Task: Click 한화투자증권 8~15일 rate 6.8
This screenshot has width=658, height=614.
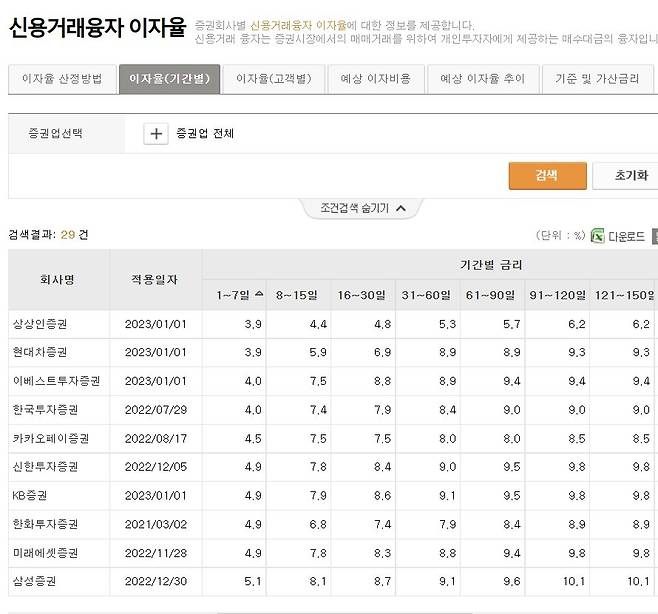Action: (x=318, y=524)
